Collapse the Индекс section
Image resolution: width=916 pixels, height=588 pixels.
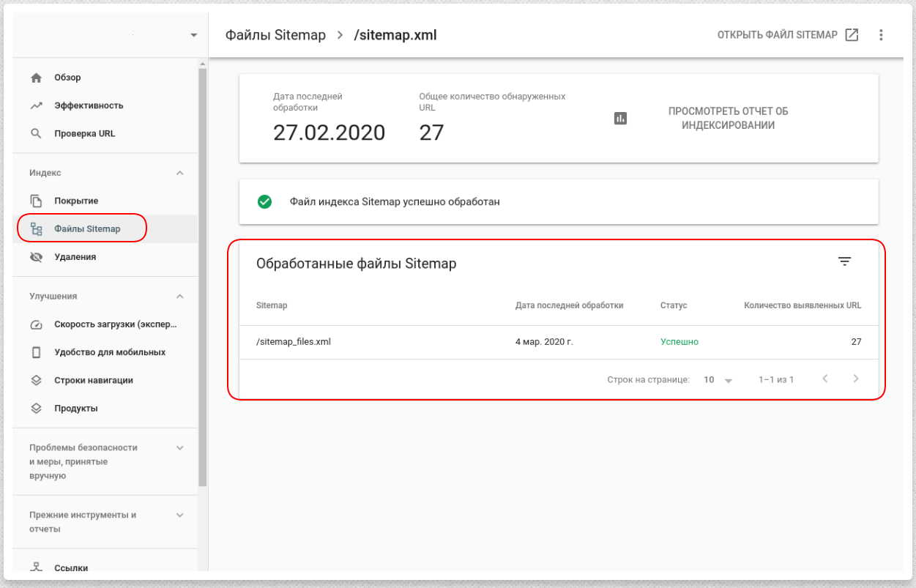tap(180, 172)
